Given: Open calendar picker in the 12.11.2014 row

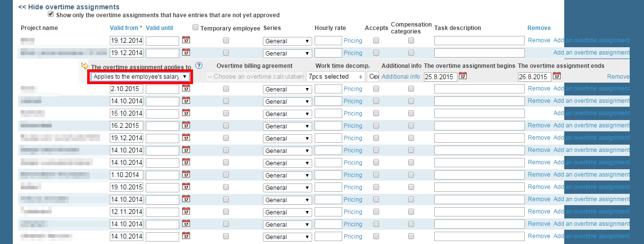Looking at the screenshot, I should 186,212.
